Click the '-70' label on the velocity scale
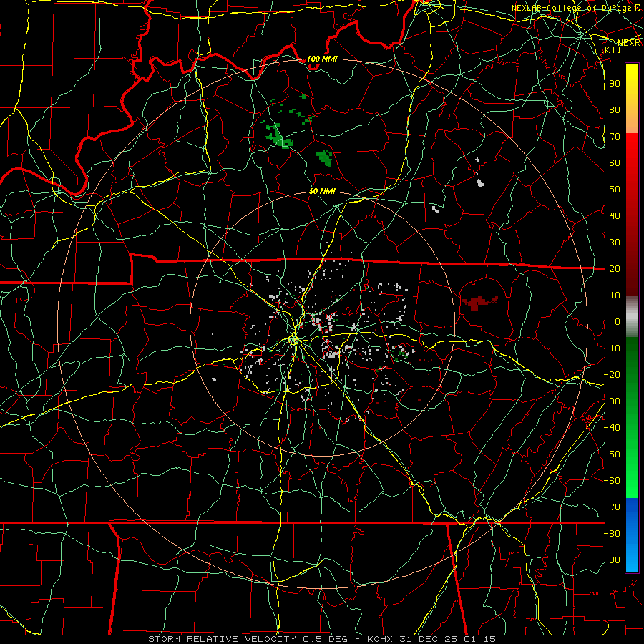 point(612,507)
